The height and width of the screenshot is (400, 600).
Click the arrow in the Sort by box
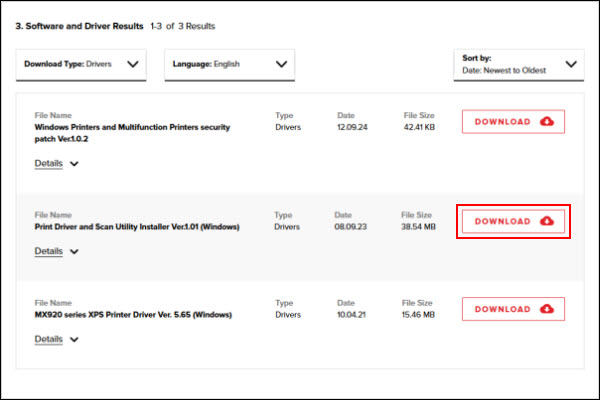[570, 64]
